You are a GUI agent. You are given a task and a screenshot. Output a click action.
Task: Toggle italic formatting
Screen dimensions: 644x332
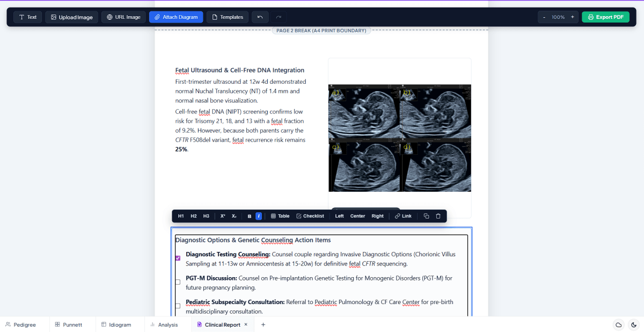[259, 216]
